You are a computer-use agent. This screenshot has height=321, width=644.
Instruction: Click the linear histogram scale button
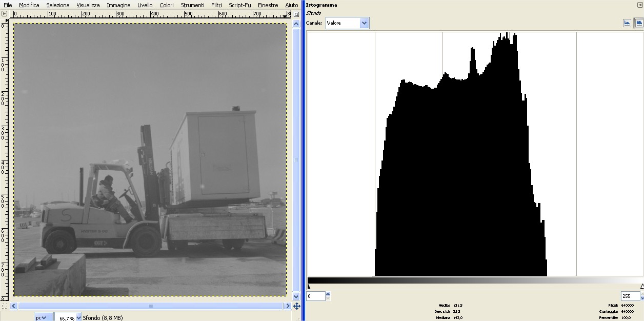[627, 23]
